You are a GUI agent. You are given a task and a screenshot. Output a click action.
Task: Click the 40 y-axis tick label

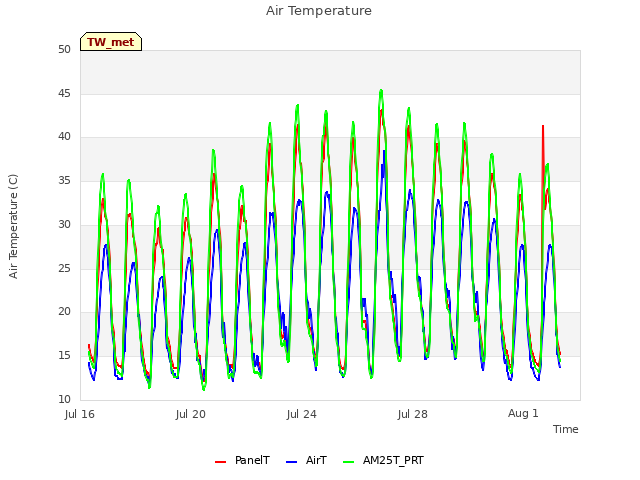pyautogui.click(x=64, y=137)
